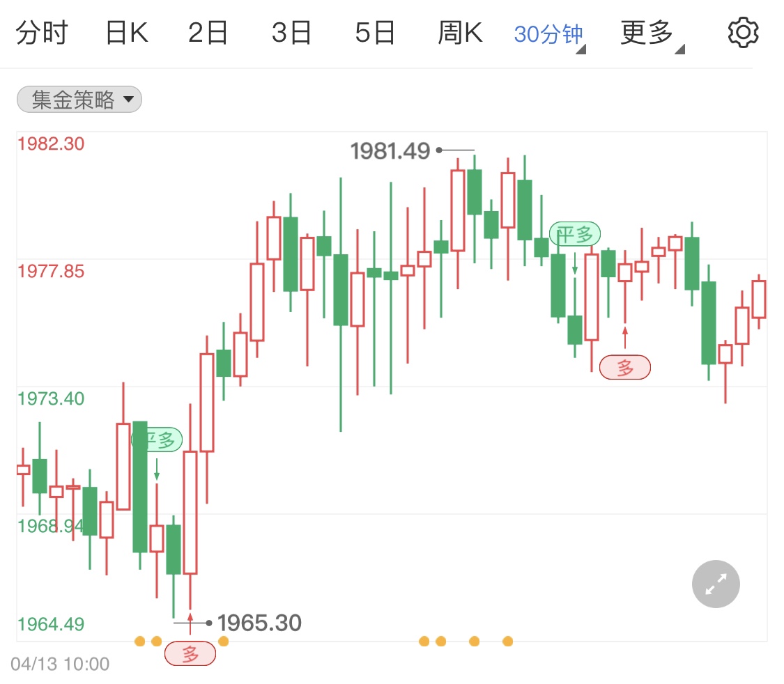Switch to the 日K tab
Viewport: 784px width, 684px height.
127,33
